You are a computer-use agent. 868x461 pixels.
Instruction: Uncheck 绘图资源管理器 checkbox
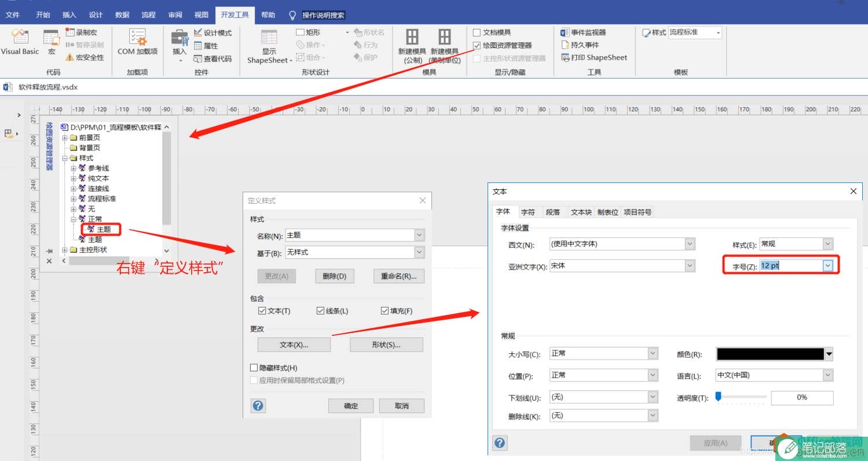pyautogui.click(x=477, y=45)
